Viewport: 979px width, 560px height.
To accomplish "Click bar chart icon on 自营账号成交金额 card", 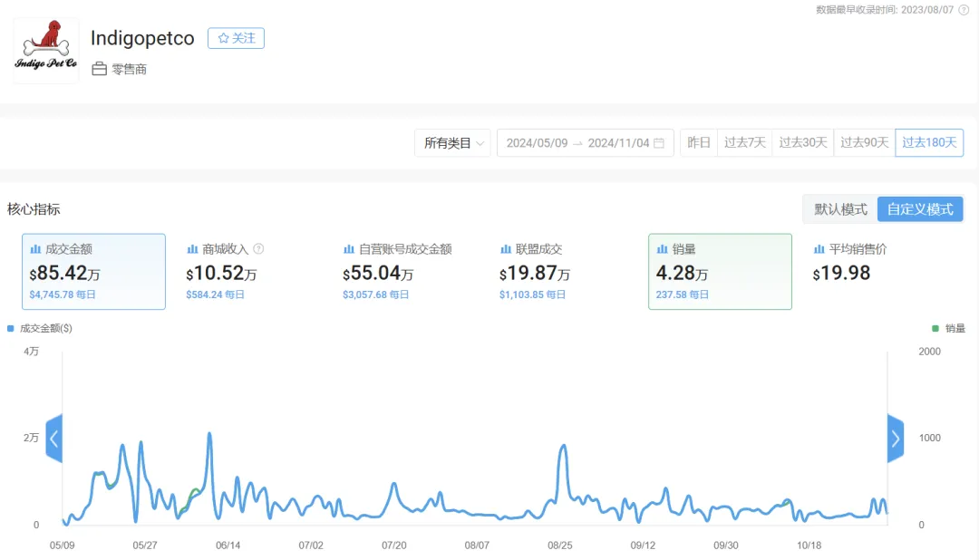I will tap(349, 249).
